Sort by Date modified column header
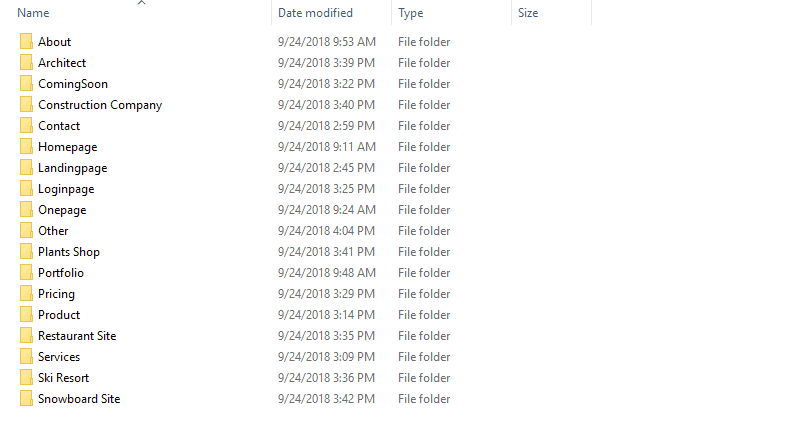This screenshot has height=433, width=791. tap(315, 13)
